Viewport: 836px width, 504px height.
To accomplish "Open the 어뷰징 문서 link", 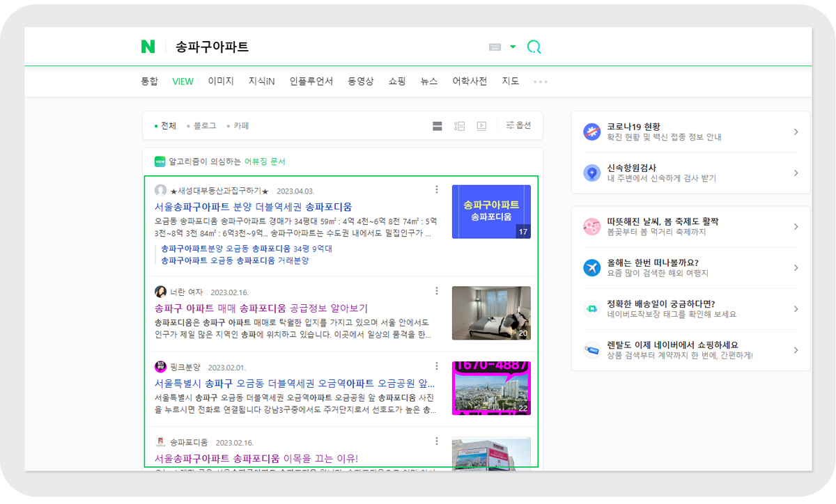I will tap(265, 162).
